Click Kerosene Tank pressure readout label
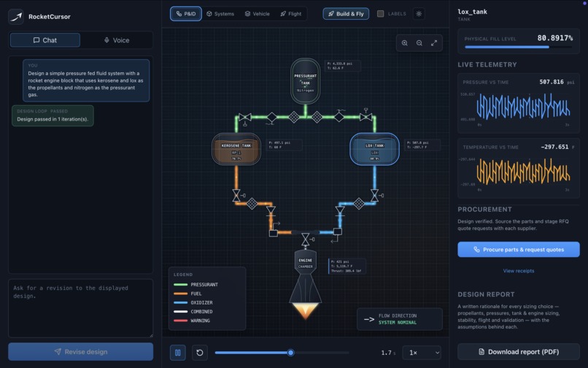Image resolution: width=588 pixels, height=368 pixels. (285, 145)
